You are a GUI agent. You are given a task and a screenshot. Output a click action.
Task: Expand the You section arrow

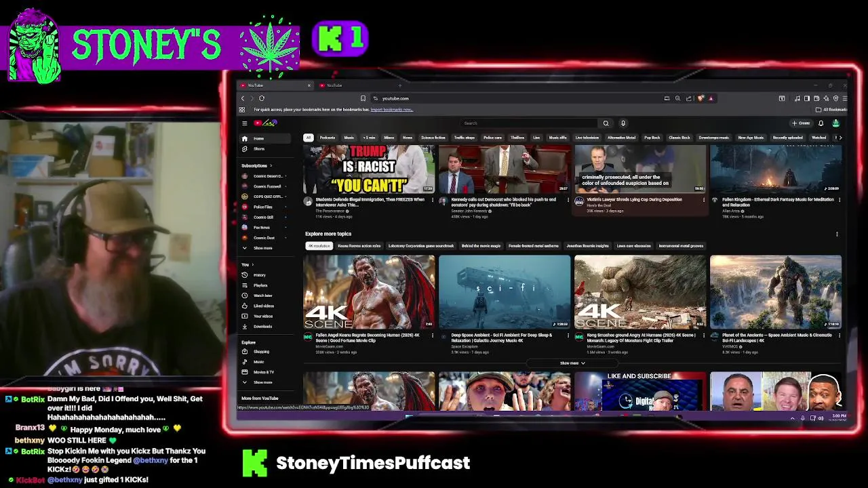click(253, 264)
